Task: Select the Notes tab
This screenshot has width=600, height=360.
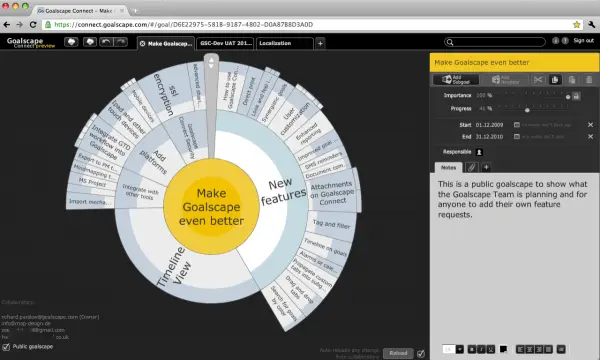Action: coord(448,168)
